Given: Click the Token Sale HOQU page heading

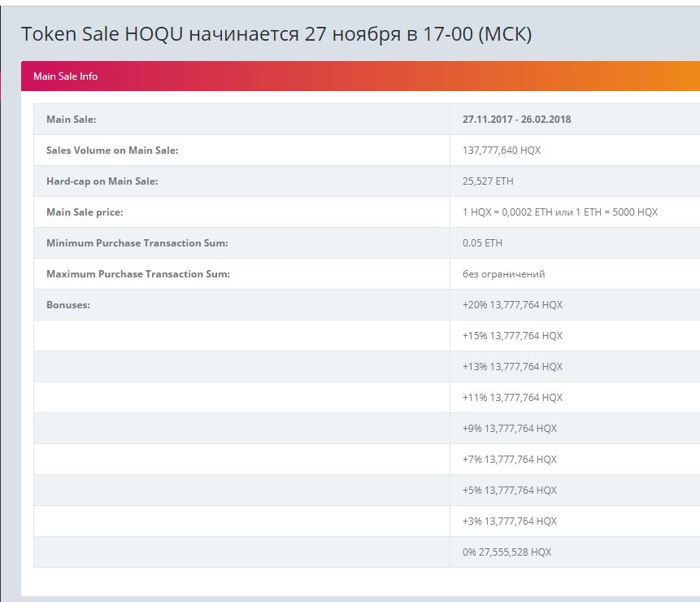Looking at the screenshot, I should pyautogui.click(x=276, y=34).
